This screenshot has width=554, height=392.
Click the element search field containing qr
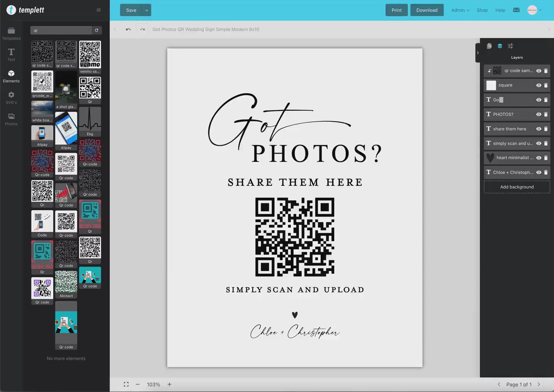click(61, 30)
